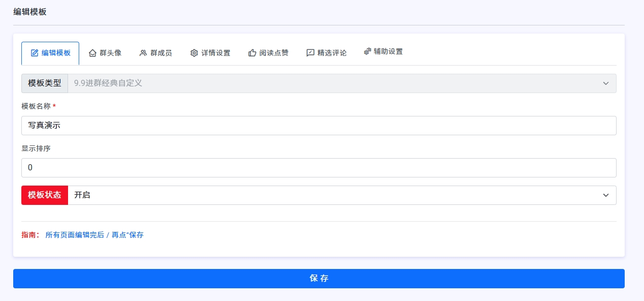Click the blue guide text 所有页面编辑完后
Viewport: 644px width, 301px height.
coord(75,235)
